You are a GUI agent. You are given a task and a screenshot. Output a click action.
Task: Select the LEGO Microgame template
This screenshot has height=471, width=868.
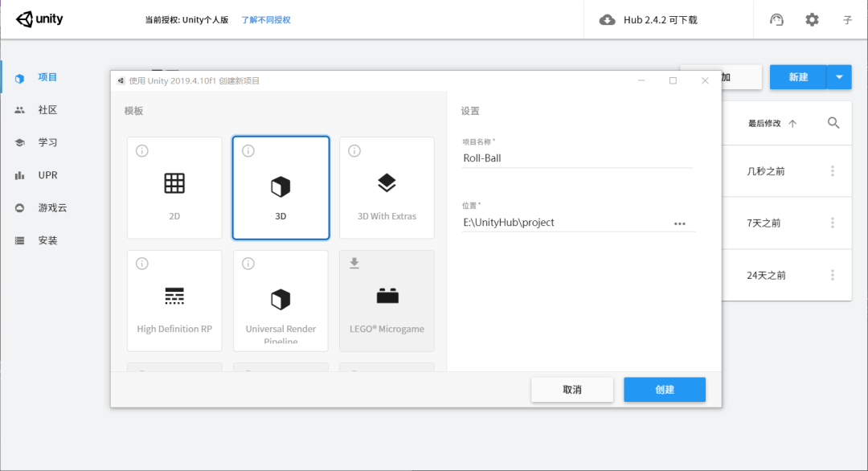(x=387, y=301)
